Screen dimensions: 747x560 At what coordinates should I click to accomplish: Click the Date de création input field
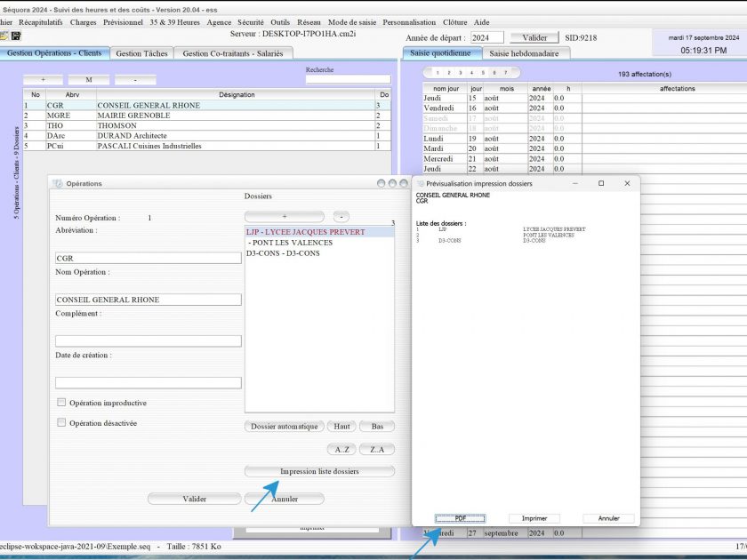click(x=149, y=383)
